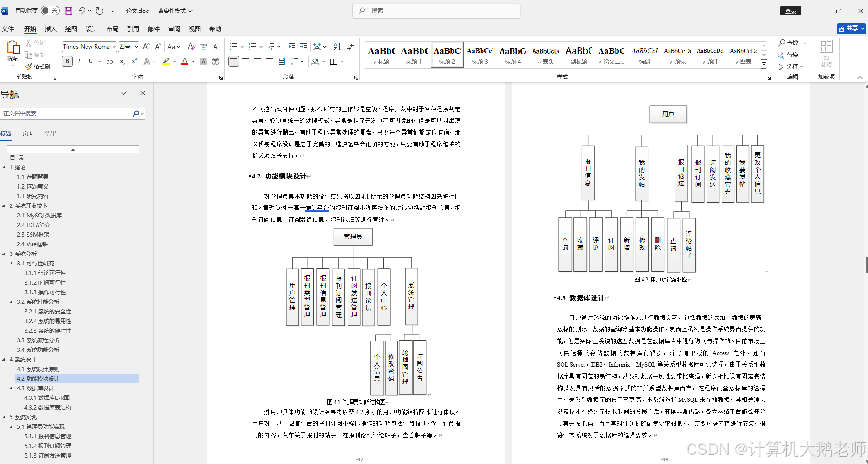Apply strikethrough formatting
The width and height of the screenshot is (868, 464).
pos(110,61)
